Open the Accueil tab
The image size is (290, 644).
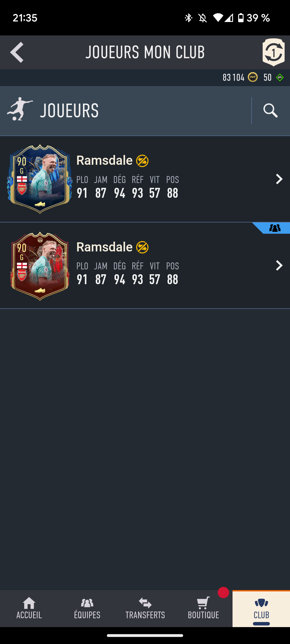(29, 608)
